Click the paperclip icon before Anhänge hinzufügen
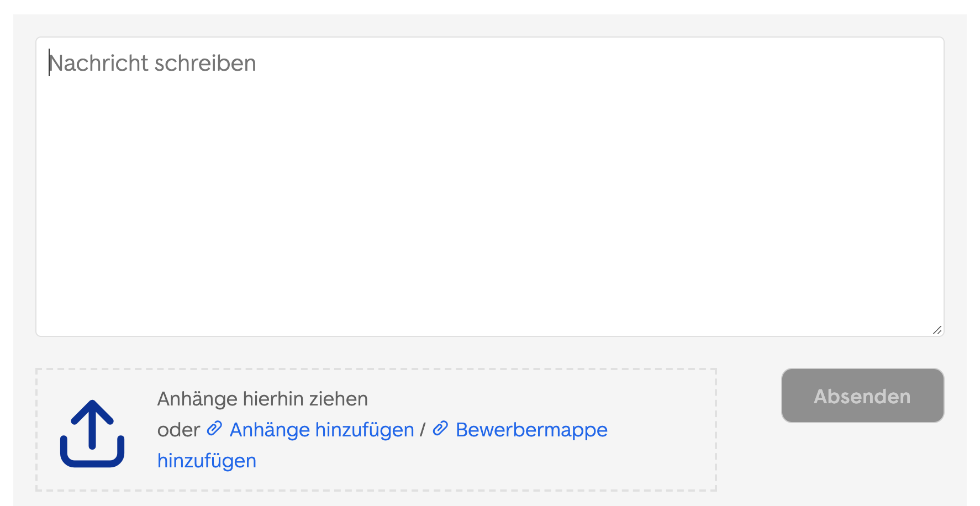 [214, 429]
